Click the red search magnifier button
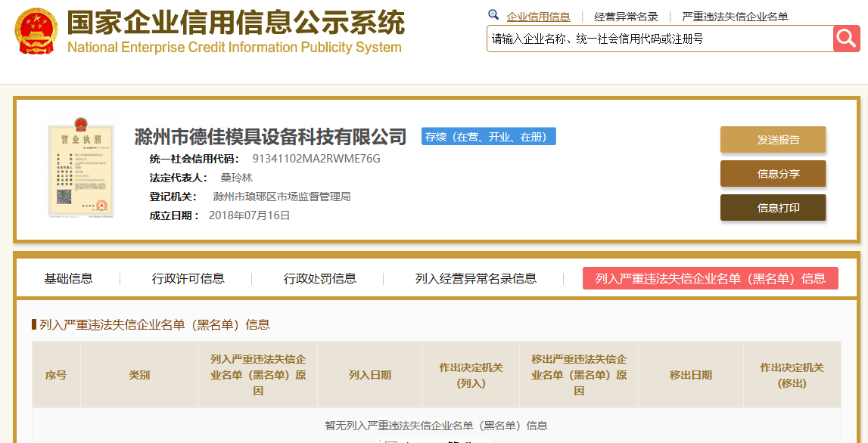 [x=846, y=38]
